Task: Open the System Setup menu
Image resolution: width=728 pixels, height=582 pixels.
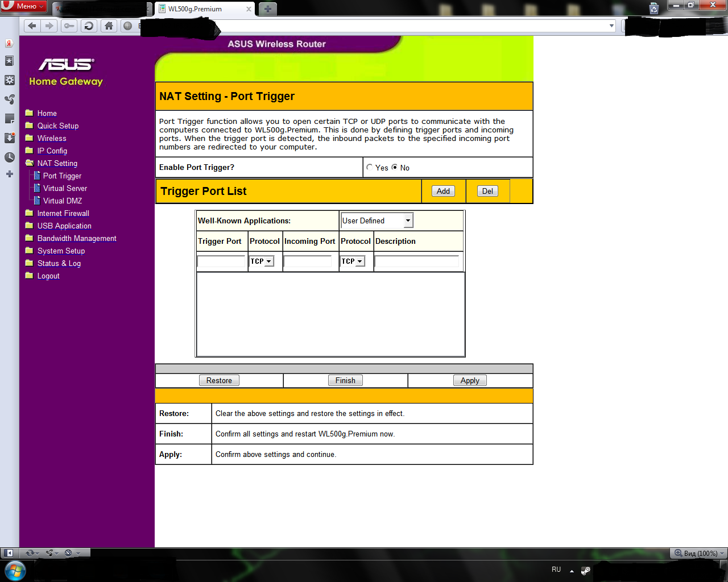Action: click(x=61, y=251)
